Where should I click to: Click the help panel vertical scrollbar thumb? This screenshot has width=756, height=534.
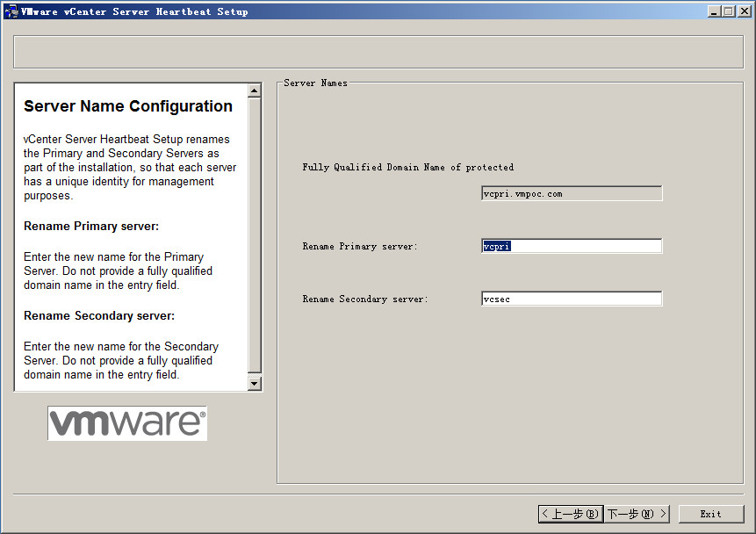pyautogui.click(x=254, y=235)
